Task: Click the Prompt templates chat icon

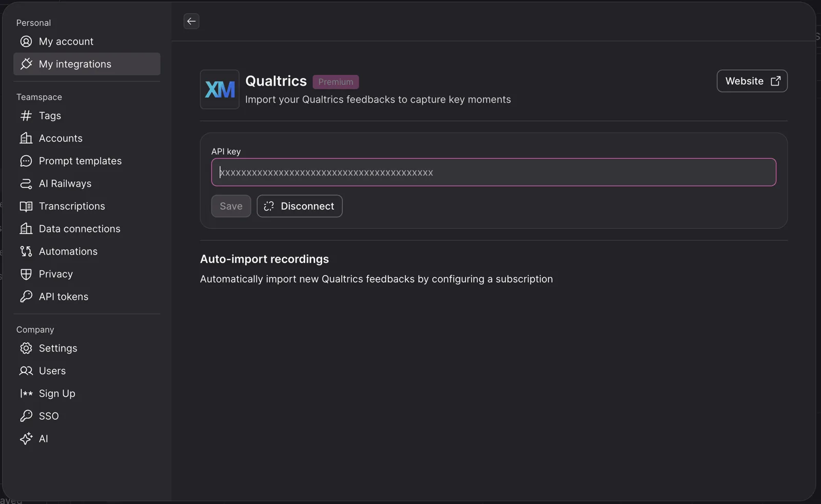Action: 26,161
